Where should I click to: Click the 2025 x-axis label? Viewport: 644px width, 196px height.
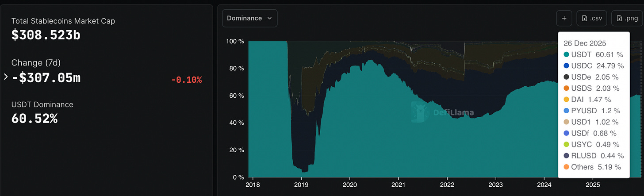593,184
